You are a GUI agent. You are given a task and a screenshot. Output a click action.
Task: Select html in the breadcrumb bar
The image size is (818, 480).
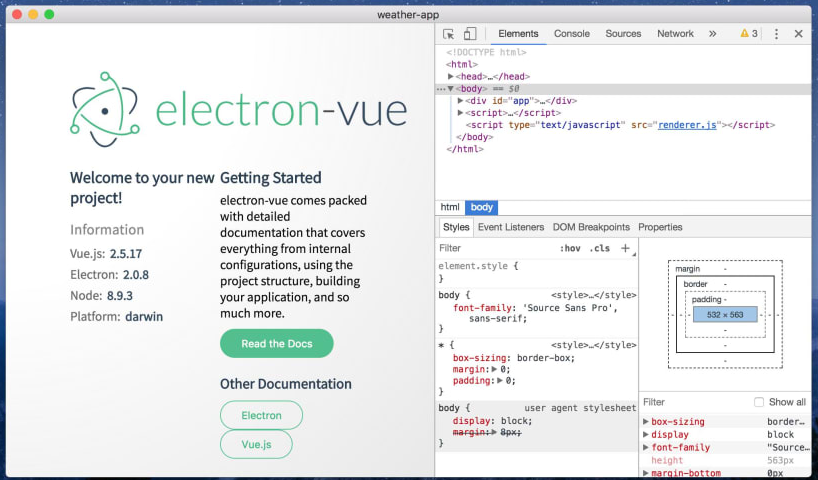(x=450, y=207)
